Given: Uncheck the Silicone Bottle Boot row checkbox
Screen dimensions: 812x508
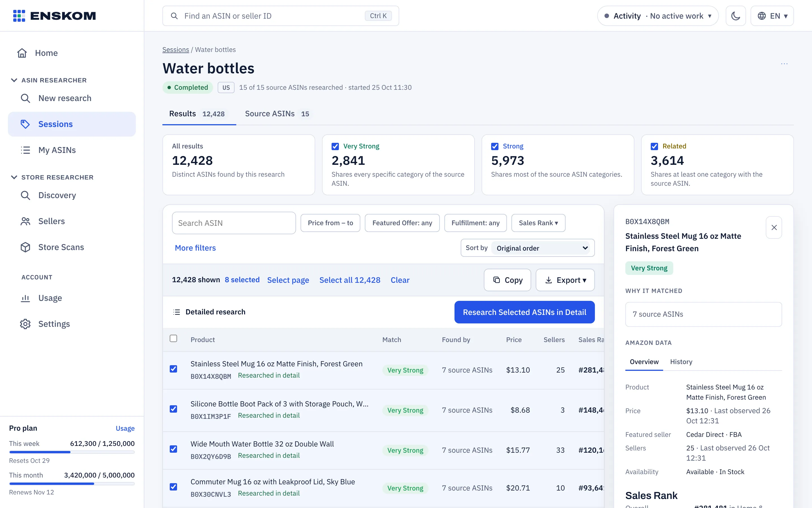Looking at the screenshot, I should pos(173,409).
